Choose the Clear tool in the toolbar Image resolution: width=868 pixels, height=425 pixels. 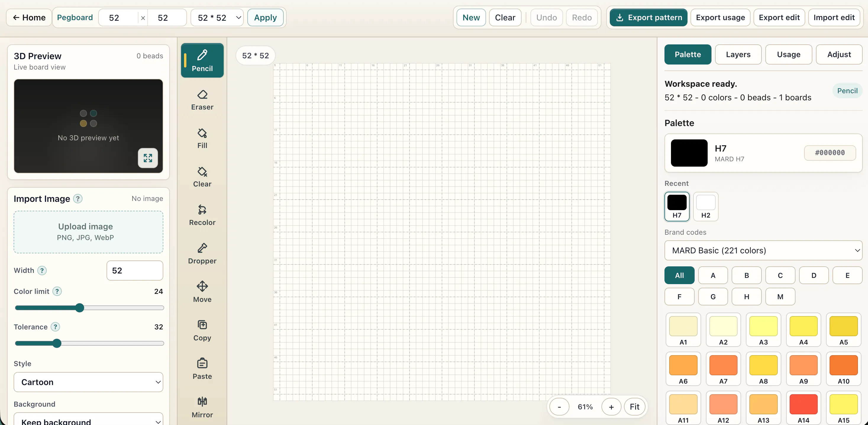[202, 177]
